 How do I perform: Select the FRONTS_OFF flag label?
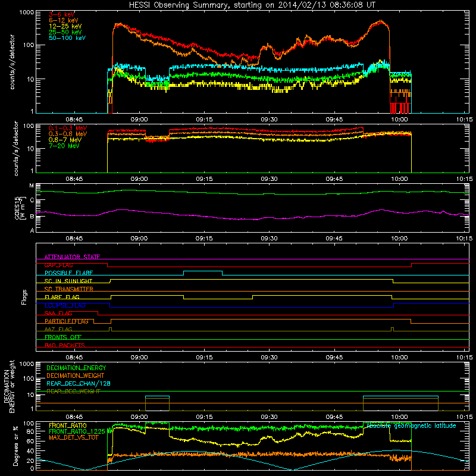coord(63,337)
